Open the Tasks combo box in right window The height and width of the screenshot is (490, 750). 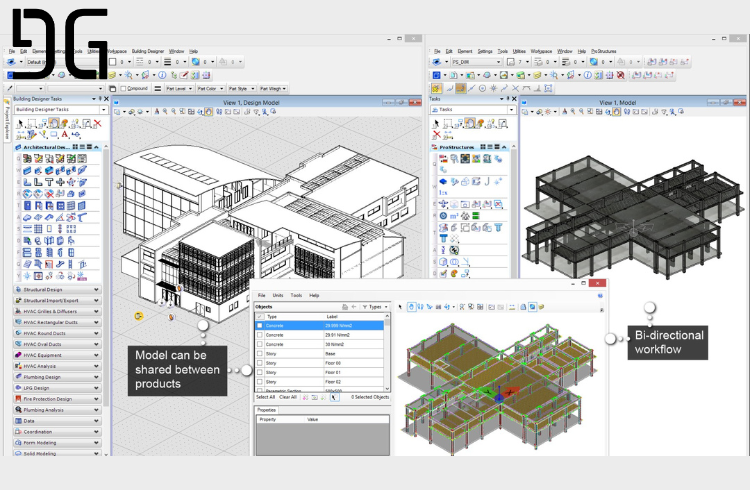tap(473, 110)
